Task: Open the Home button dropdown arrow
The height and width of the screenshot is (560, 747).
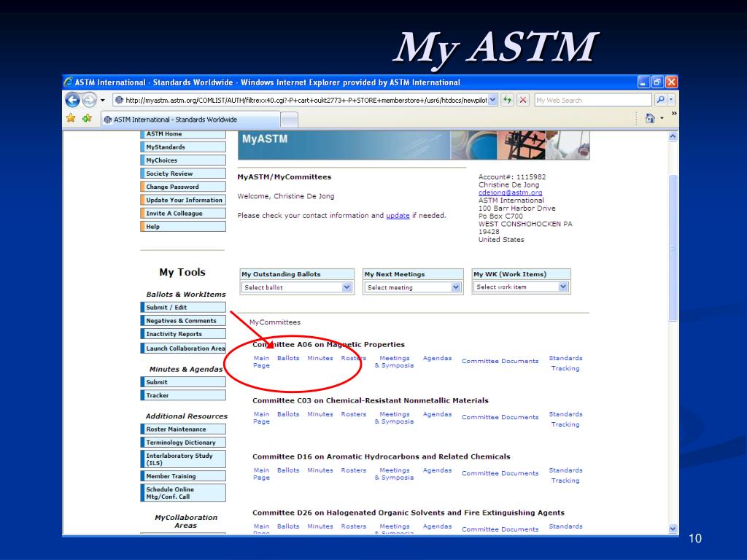Action: 662,118
